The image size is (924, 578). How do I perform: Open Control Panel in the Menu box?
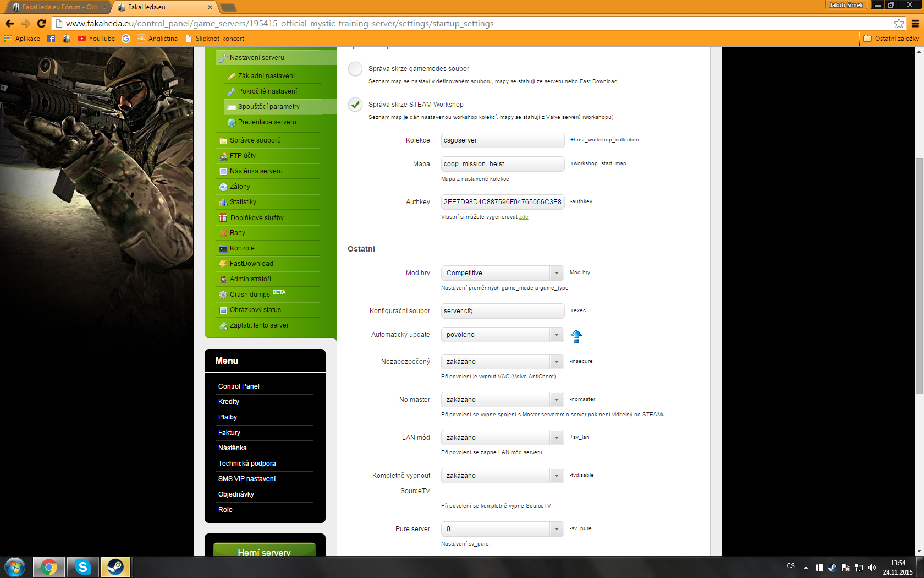239,386
